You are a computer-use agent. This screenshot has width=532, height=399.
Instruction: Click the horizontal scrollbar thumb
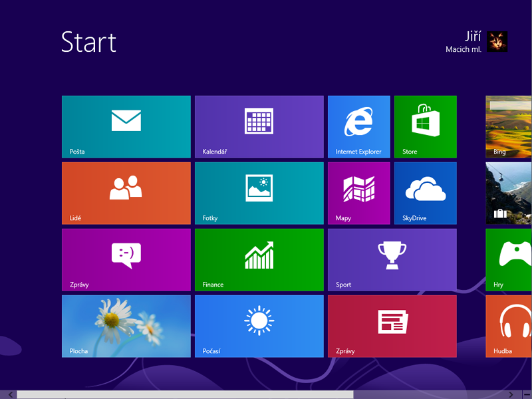[186, 394]
